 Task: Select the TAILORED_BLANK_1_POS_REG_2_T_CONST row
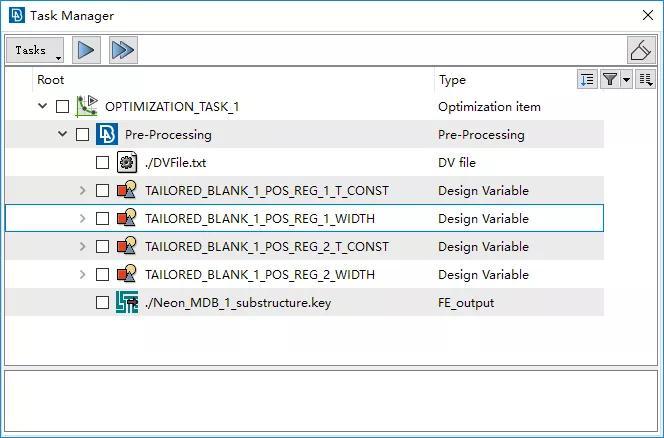coord(304,247)
